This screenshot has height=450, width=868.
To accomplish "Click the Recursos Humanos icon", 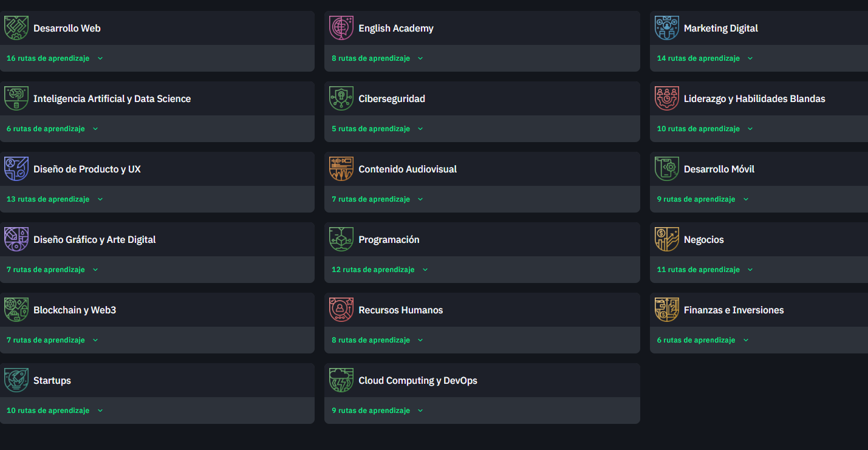I will tap(341, 310).
